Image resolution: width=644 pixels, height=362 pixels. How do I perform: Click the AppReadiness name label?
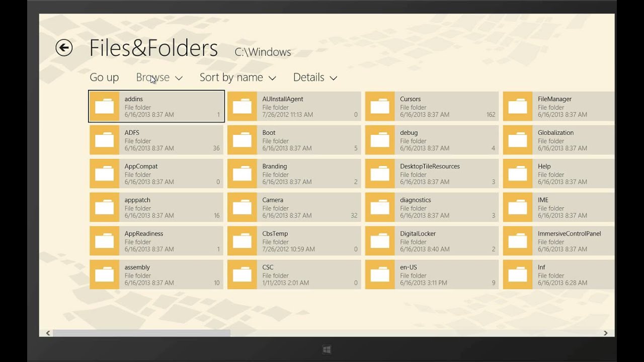pos(144,234)
